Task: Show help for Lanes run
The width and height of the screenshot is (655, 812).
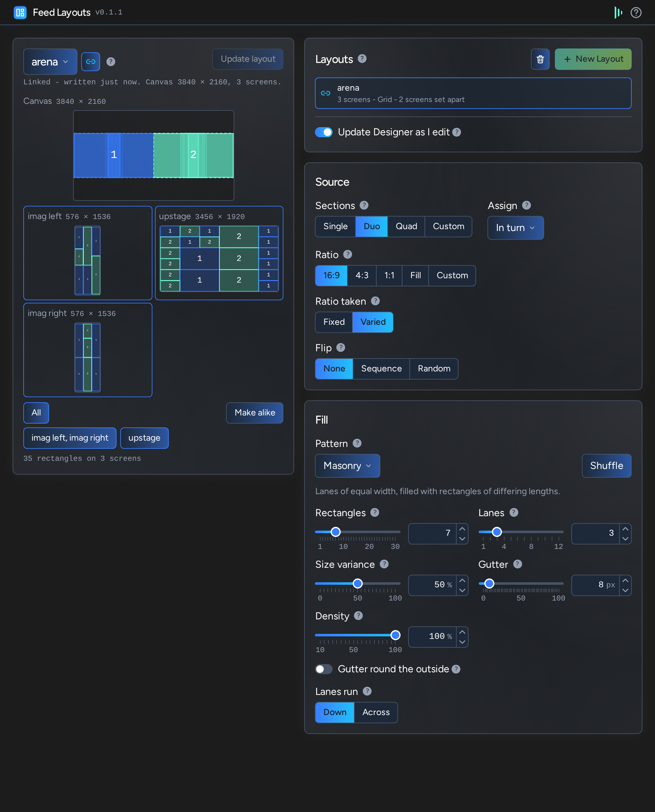Action: (x=367, y=691)
